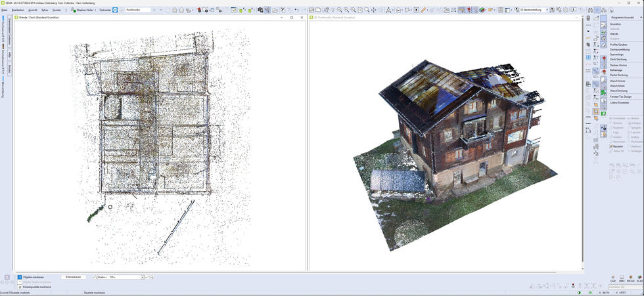Open the Breite width dropdown arrow

tap(142, 278)
